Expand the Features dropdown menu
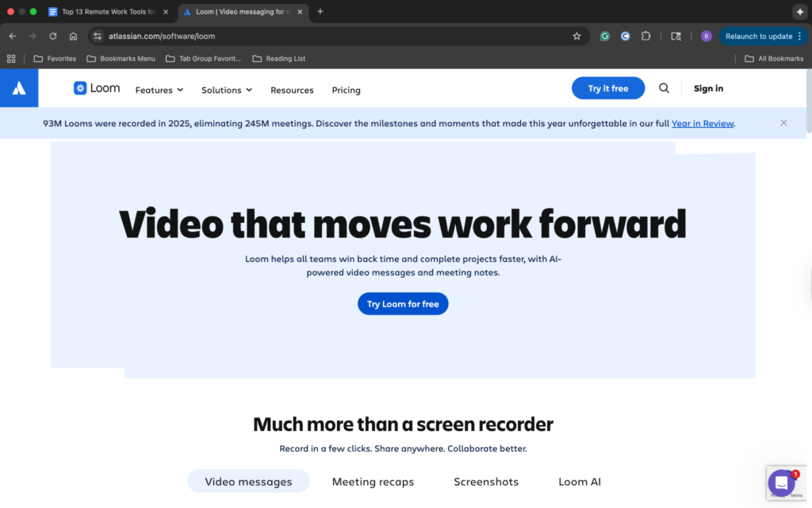This screenshot has height=508, width=812. (x=159, y=90)
